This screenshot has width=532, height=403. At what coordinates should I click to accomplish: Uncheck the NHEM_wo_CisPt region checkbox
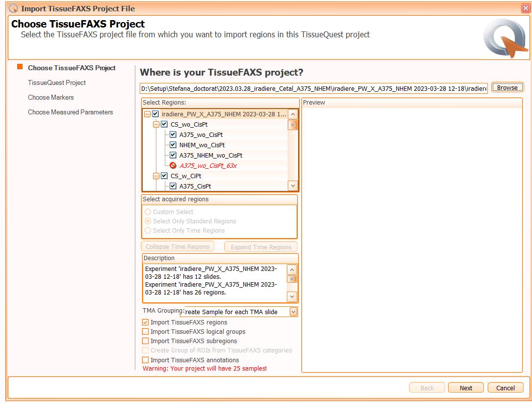[x=173, y=145]
